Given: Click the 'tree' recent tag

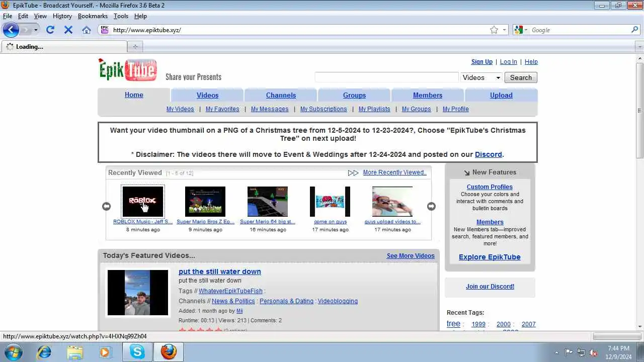Looking at the screenshot, I should 453,324.
